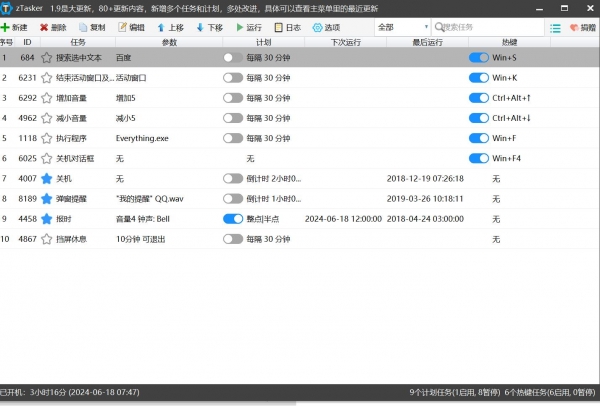
Task: Unstar the 弹窗提醒 task
Action: pyautogui.click(x=47, y=199)
